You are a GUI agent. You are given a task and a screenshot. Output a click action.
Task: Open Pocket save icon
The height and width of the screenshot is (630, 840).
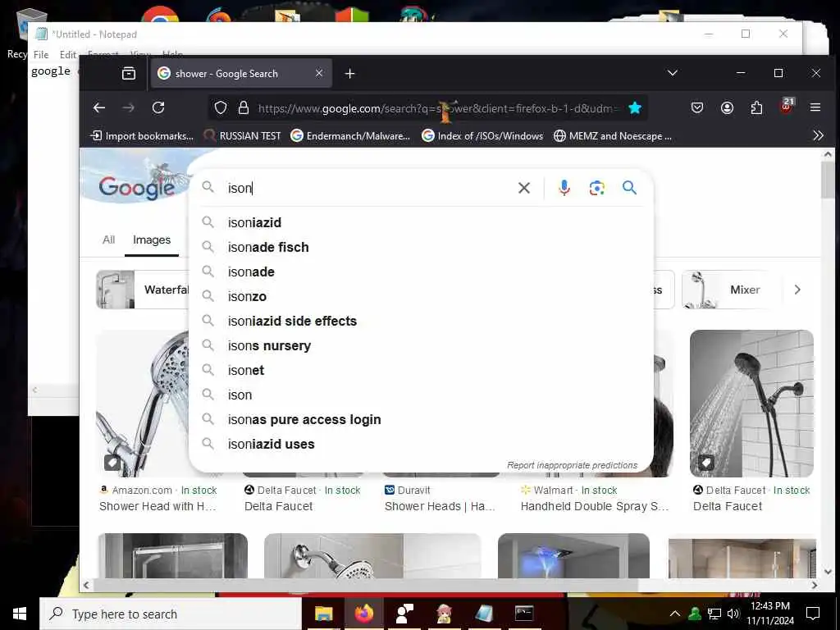click(x=697, y=107)
